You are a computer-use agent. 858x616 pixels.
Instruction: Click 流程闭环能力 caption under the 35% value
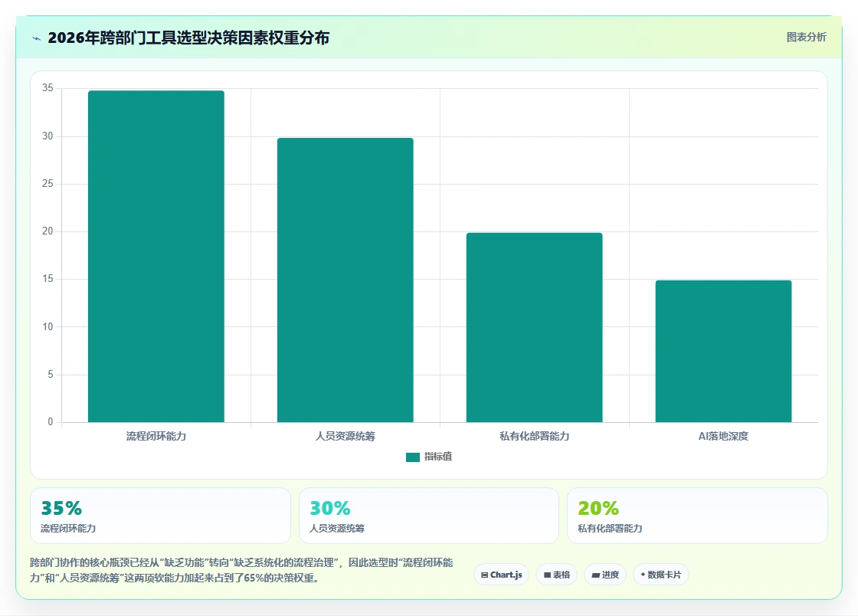[x=68, y=529]
